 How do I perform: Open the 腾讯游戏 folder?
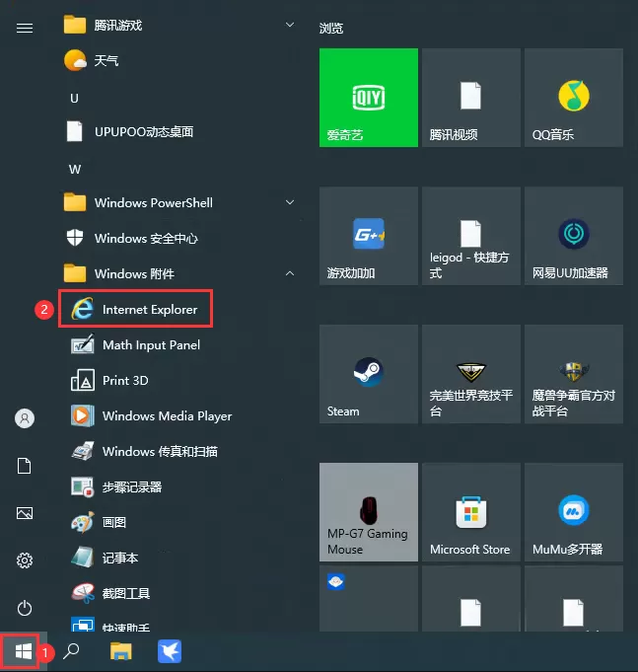[x=179, y=26]
